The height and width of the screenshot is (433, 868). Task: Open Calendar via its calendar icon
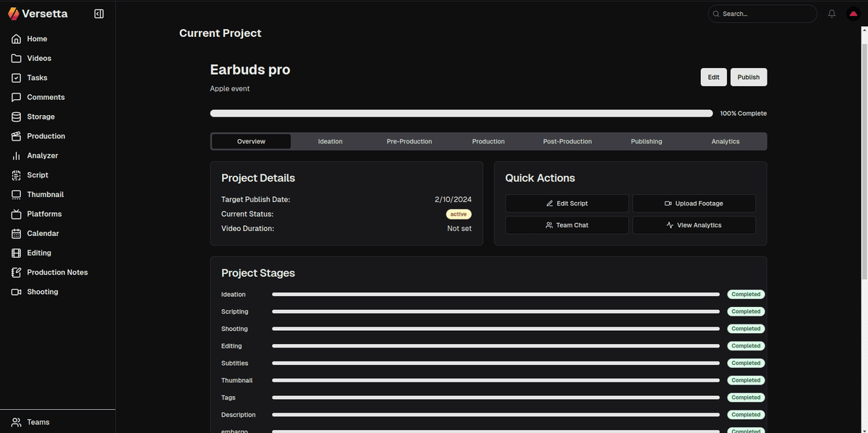coord(17,234)
